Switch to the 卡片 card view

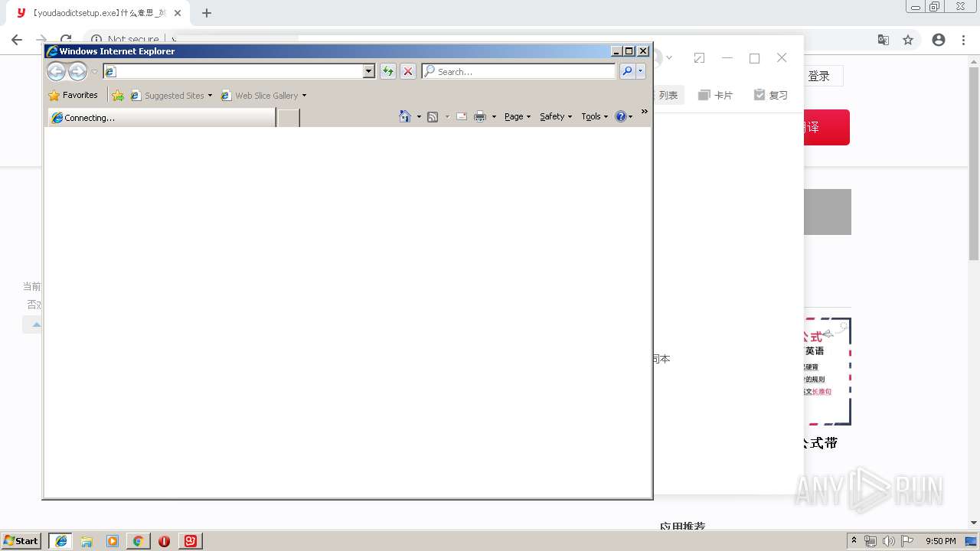coord(716,95)
